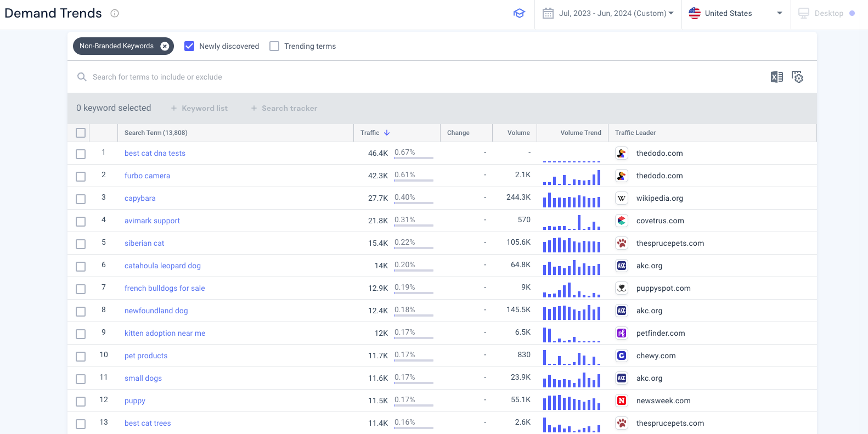Click the chewy.com favicon icon
Viewport: 868px width, 434px height.
(x=622, y=356)
